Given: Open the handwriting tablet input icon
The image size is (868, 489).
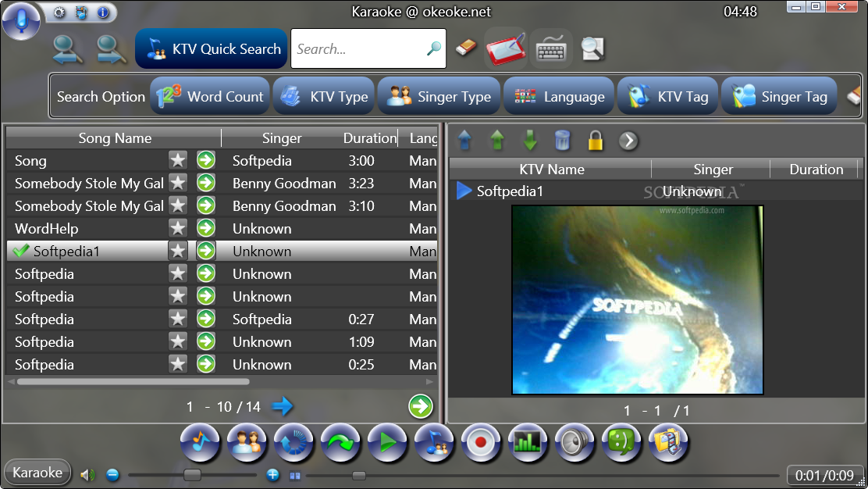Looking at the screenshot, I should click(505, 48).
